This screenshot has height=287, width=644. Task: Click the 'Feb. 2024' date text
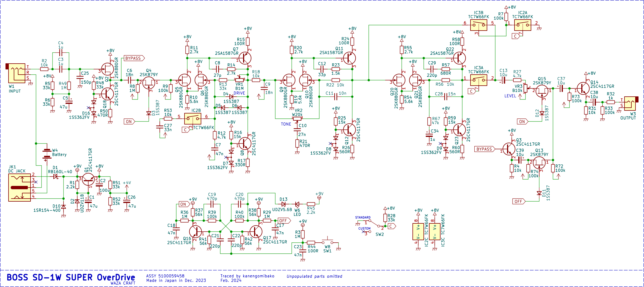click(x=231, y=281)
